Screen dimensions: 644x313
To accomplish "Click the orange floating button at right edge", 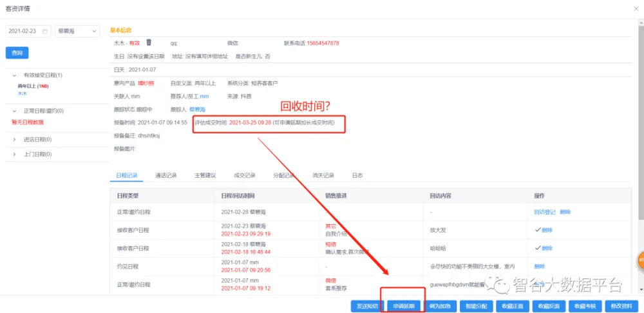I will [640, 260].
